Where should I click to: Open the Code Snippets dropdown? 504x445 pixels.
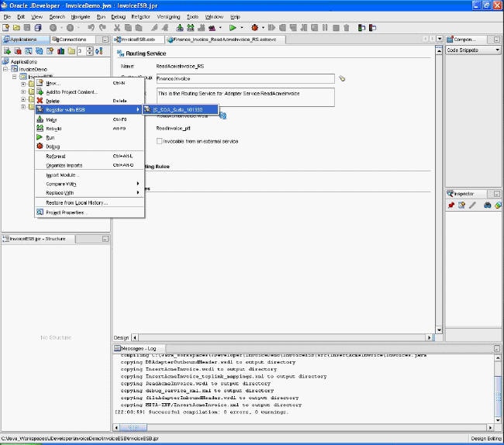point(473,50)
